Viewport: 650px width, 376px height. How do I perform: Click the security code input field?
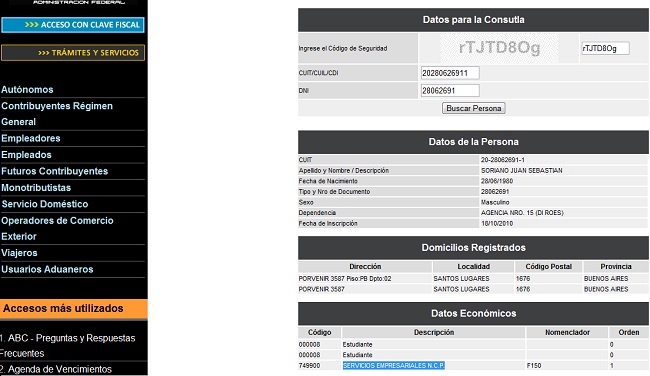pos(605,48)
